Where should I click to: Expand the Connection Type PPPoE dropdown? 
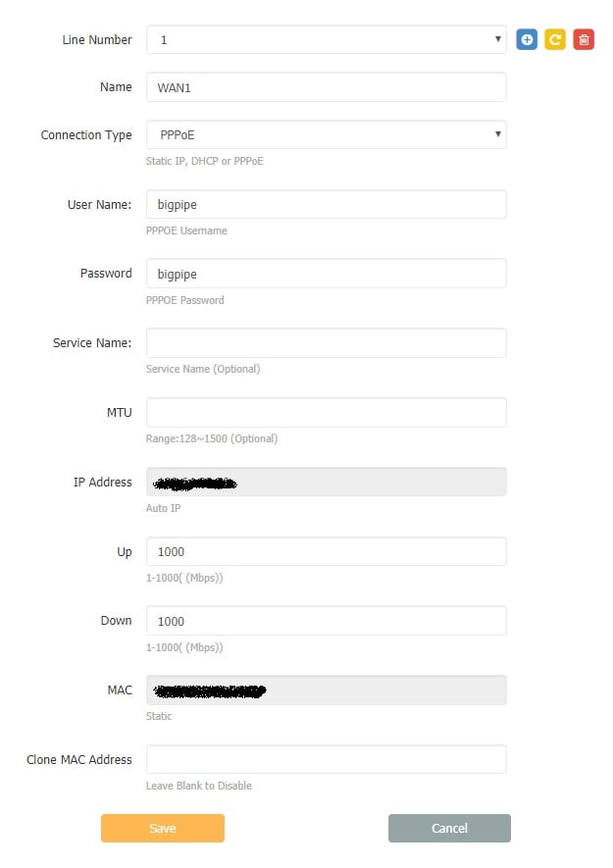click(327, 134)
